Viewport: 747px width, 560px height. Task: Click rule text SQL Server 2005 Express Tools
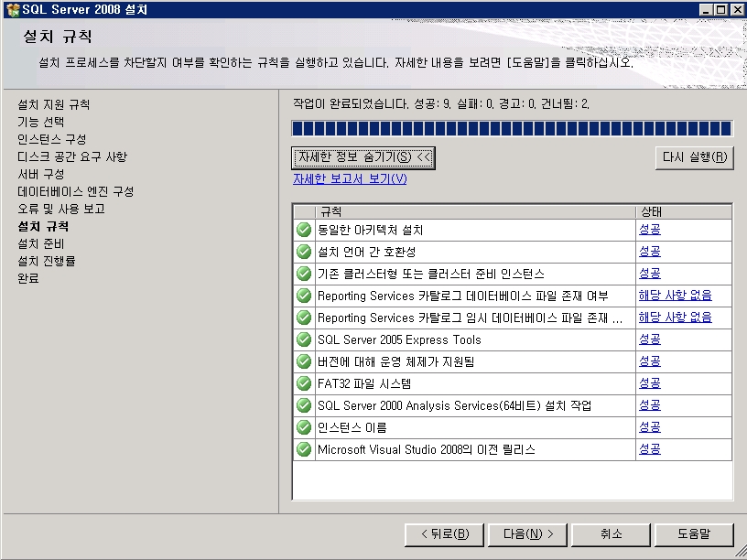click(x=399, y=339)
